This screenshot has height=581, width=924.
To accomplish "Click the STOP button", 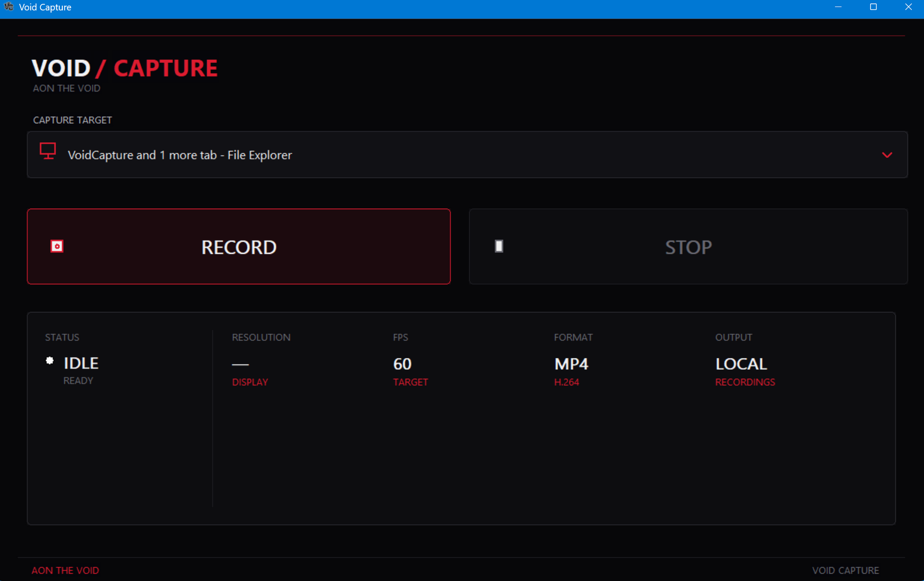I will (x=688, y=246).
